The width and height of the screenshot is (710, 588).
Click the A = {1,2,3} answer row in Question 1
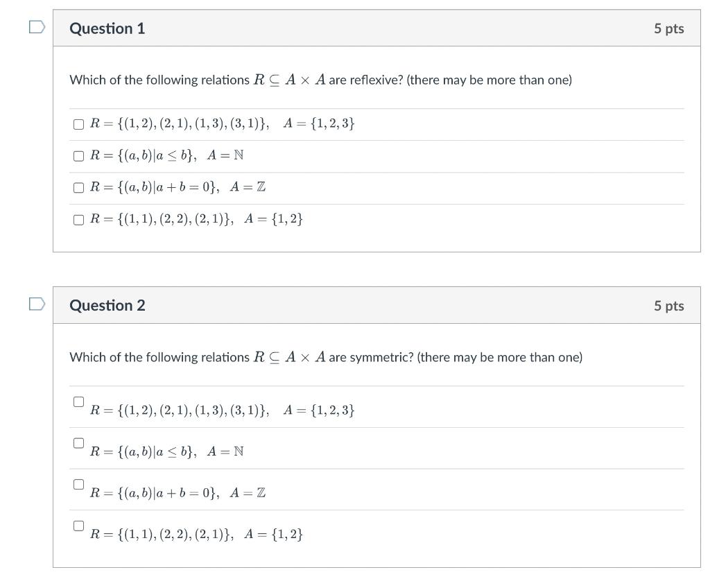(x=222, y=123)
